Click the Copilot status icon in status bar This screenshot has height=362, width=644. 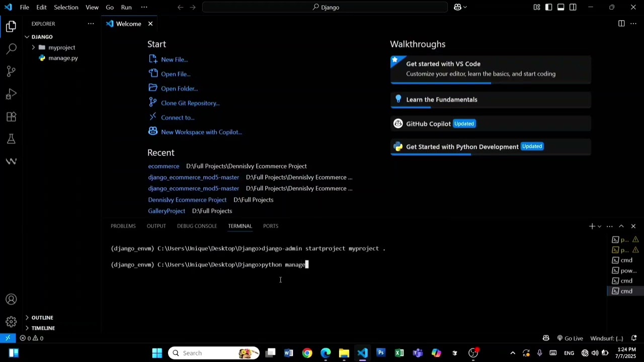(546, 338)
